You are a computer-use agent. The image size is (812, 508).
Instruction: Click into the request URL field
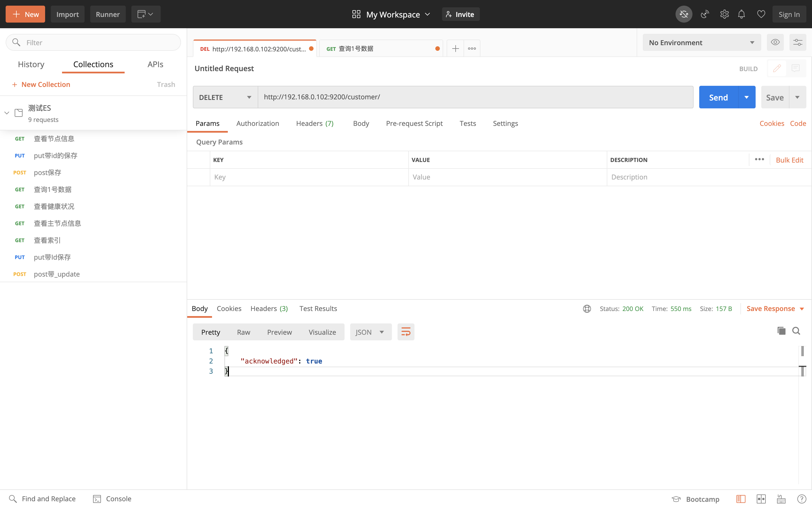click(x=475, y=97)
